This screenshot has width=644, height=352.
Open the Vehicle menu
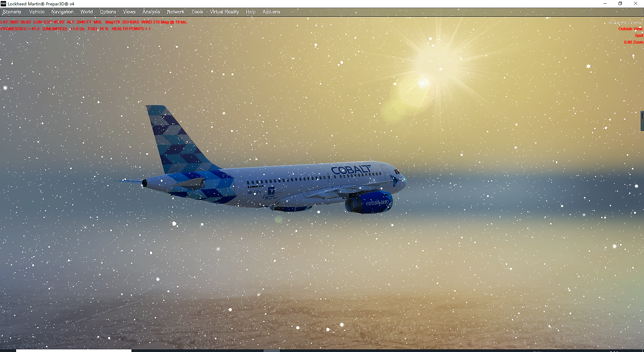[37, 12]
